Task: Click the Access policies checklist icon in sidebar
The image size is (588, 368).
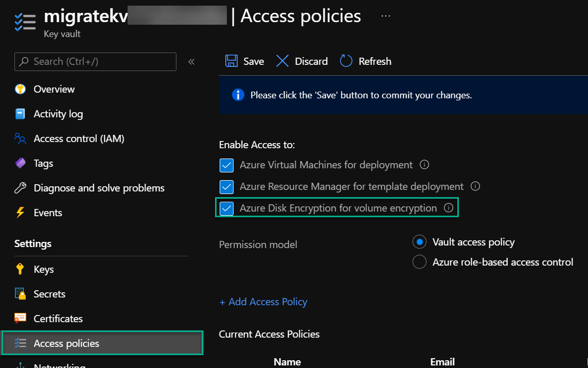Action: (x=20, y=343)
